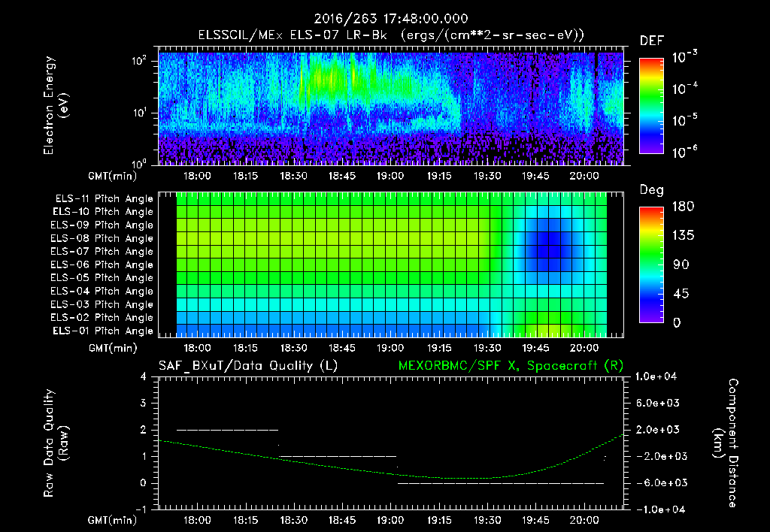Select the ELS-11 Pitch Angle row label
Image resolution: width=770 pixels, height=532 pixels.
tap(104, 199)
